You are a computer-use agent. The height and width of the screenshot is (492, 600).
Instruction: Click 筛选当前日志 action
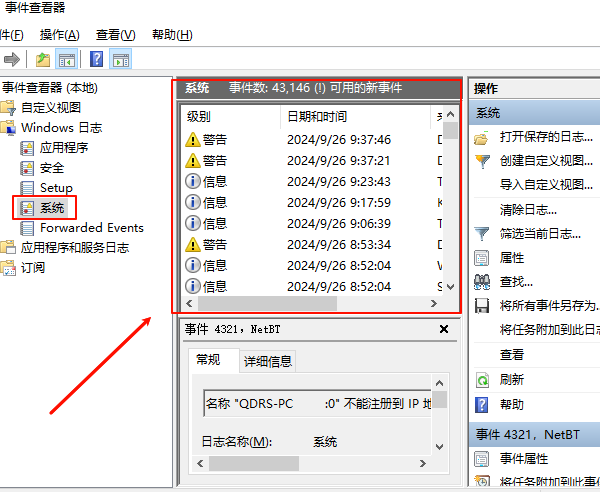(540, 233)
